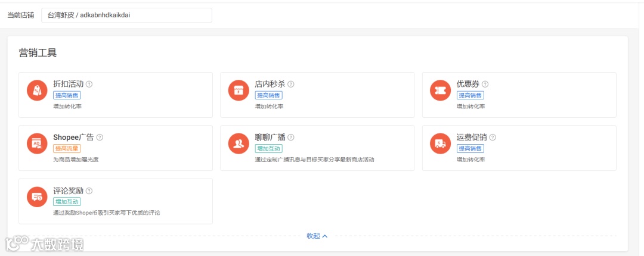Show help tooltip beside 店内秒杀
644x256 pixels.
point(291,84)
